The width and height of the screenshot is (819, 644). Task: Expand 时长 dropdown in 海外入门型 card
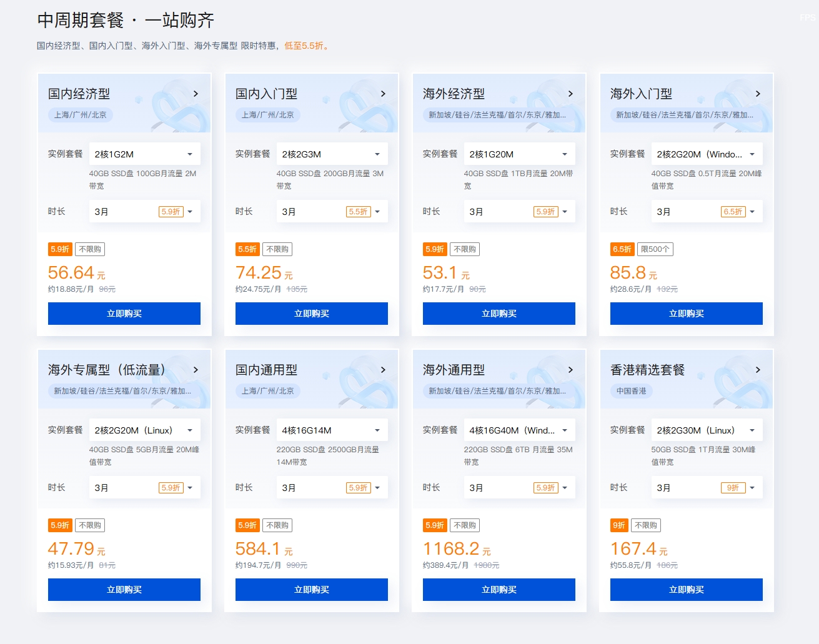pos(706,212)
